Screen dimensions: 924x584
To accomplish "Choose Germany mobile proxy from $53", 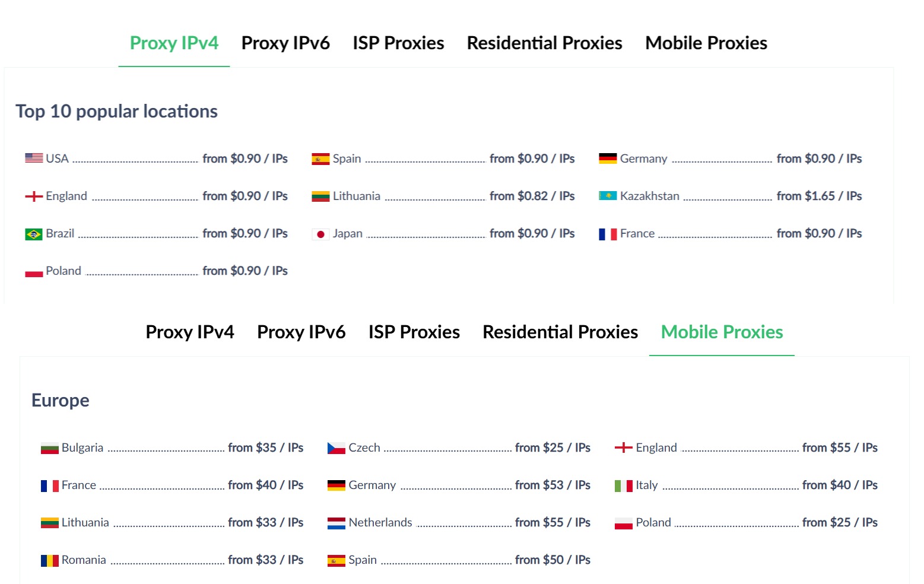I will point(459,485).
